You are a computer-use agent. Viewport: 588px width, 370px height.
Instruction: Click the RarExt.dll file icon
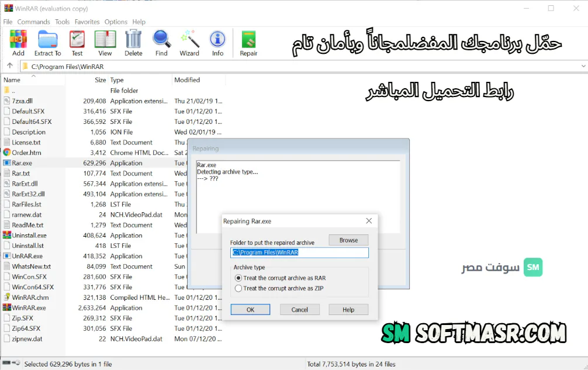[x=7, y=184]
